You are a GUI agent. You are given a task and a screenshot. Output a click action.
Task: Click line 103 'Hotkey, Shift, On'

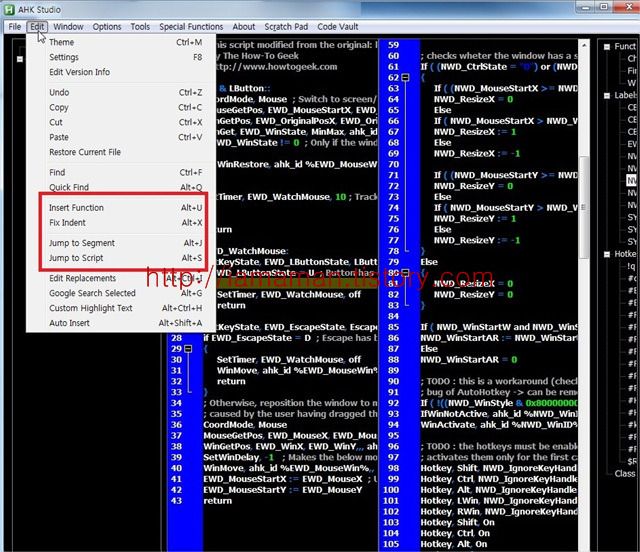point(457,522)
